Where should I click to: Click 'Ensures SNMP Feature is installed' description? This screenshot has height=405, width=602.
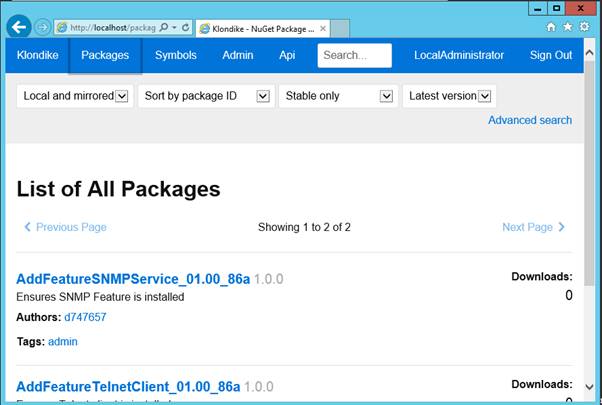[x=100, y=297]
